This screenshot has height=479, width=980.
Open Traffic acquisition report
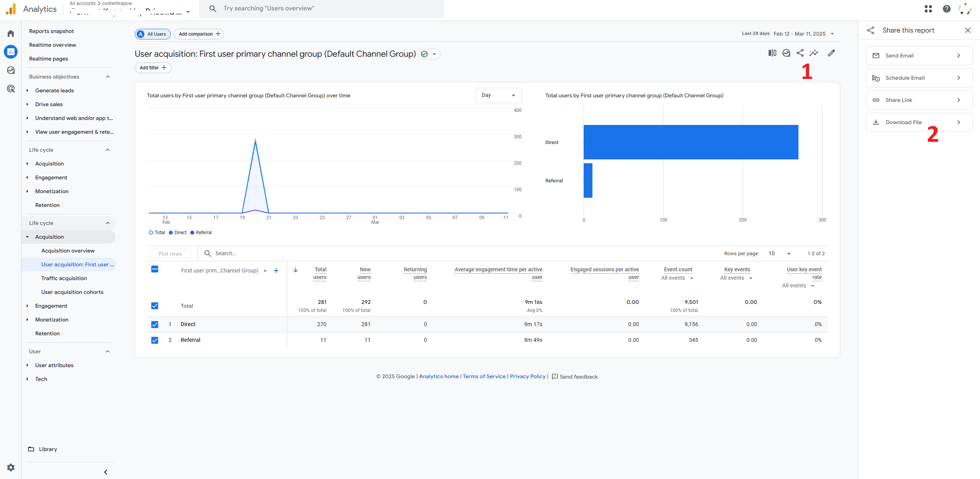(64, 278)
